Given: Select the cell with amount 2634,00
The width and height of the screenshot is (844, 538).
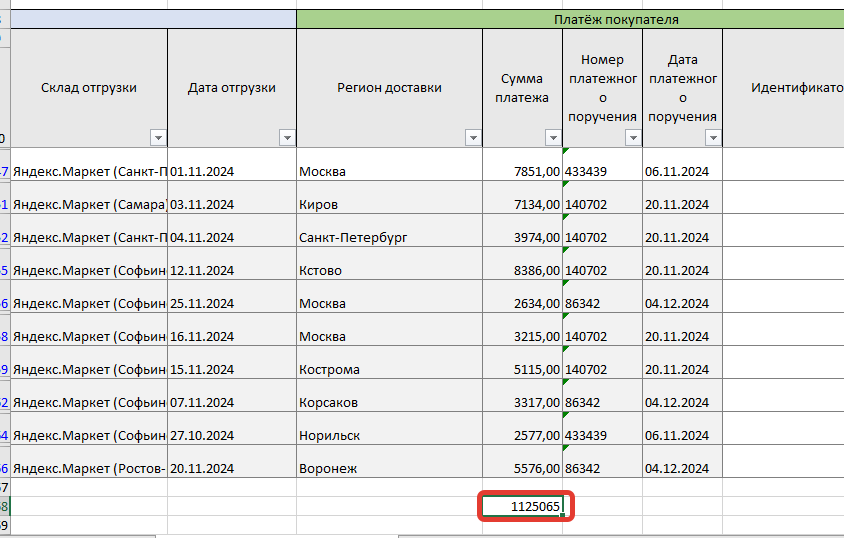Looking at the screenshot, I should 522,296.
